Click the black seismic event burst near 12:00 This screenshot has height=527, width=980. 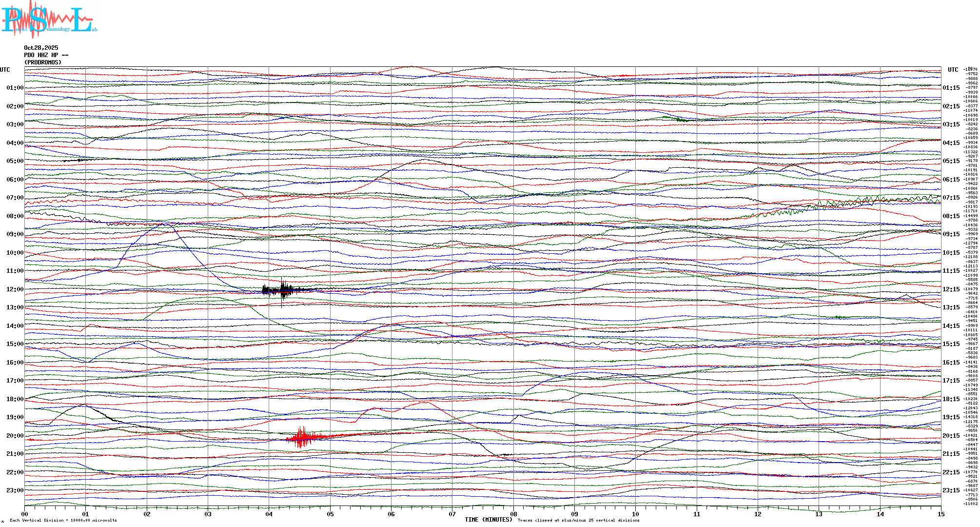[282, 290]
